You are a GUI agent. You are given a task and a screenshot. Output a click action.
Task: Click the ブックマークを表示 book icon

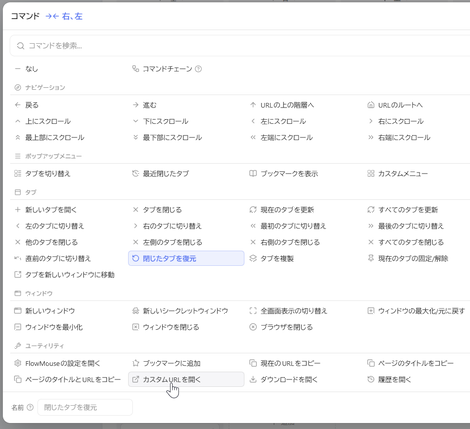coord(253,174)
